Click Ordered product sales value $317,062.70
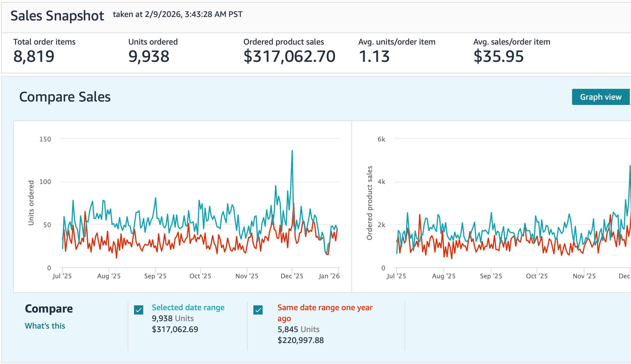Image resolution: width=631 pixels, height=364 pixels. click(289, 56)
